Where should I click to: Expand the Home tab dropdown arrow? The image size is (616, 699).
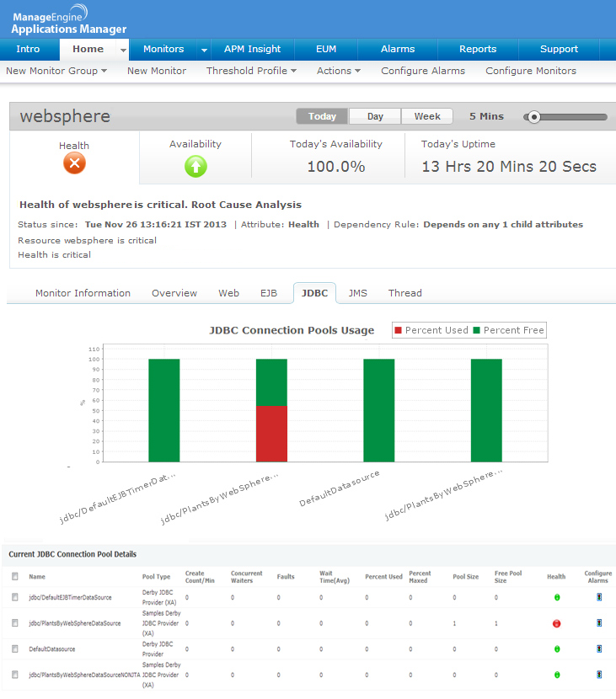pos(123,51)
